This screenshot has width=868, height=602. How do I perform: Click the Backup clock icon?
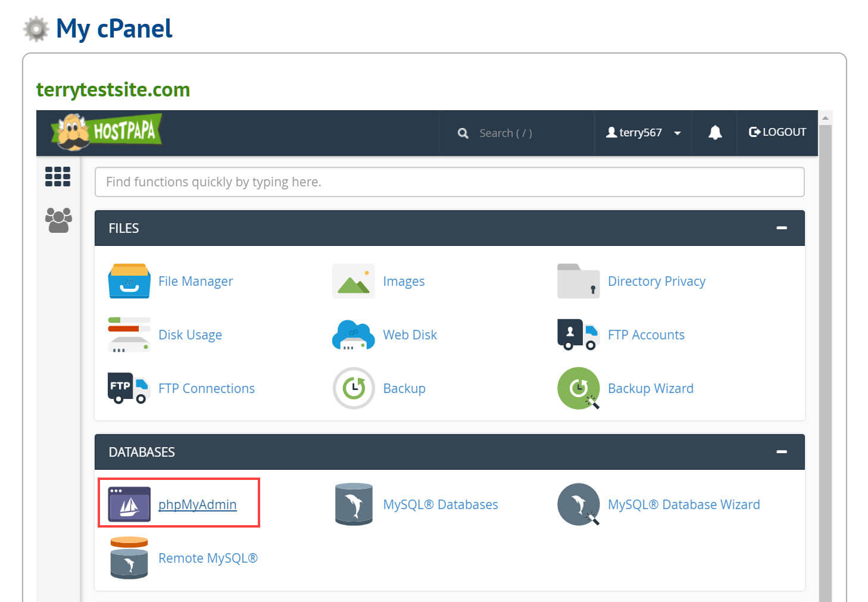[354, 388]
